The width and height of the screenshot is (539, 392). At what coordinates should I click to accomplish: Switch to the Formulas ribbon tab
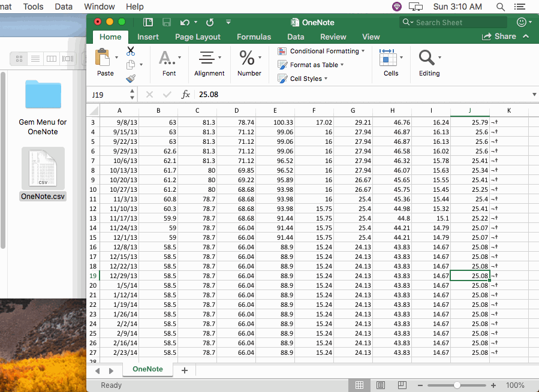254,37
